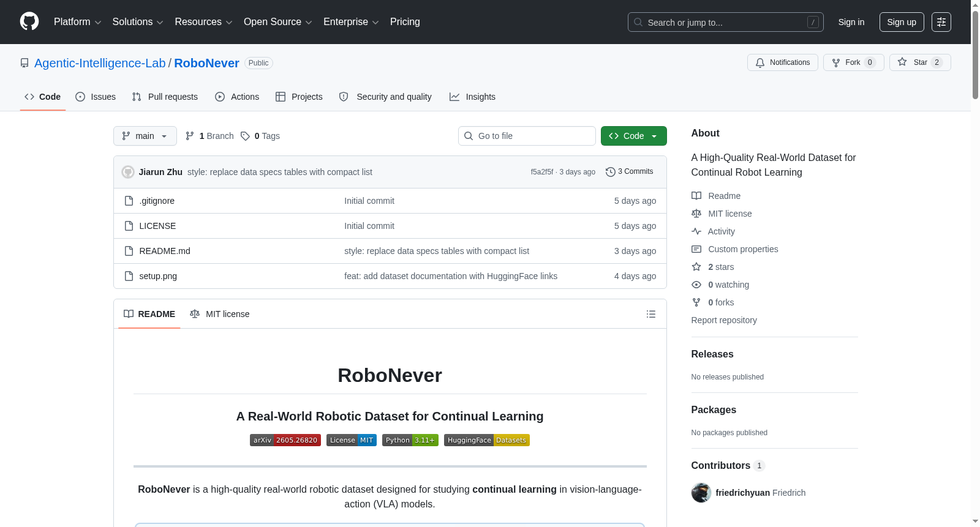Click the arXiv 2605.26820 badge
980x527 pixels.
point(285,440)
